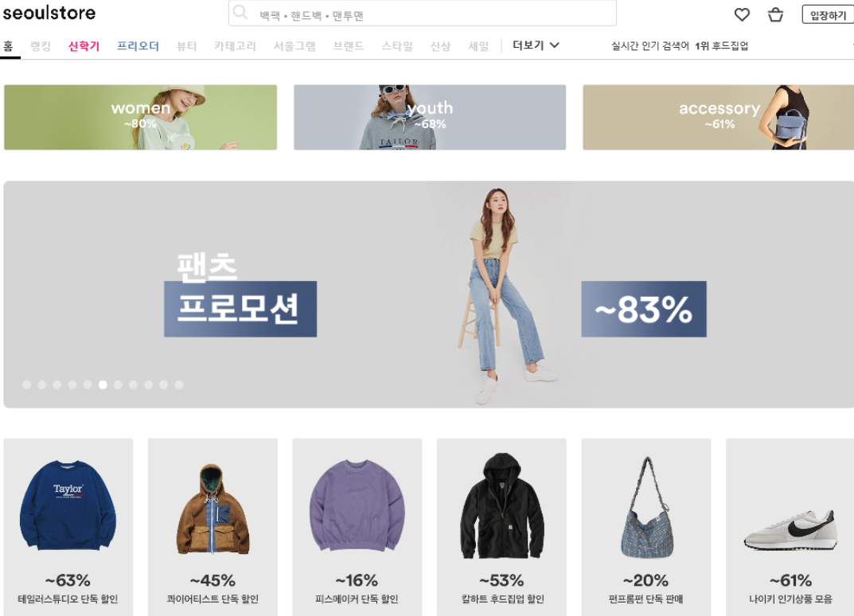Open the 세일 menu item
This screenshot has width=854, height=616.
click(479, 46)
